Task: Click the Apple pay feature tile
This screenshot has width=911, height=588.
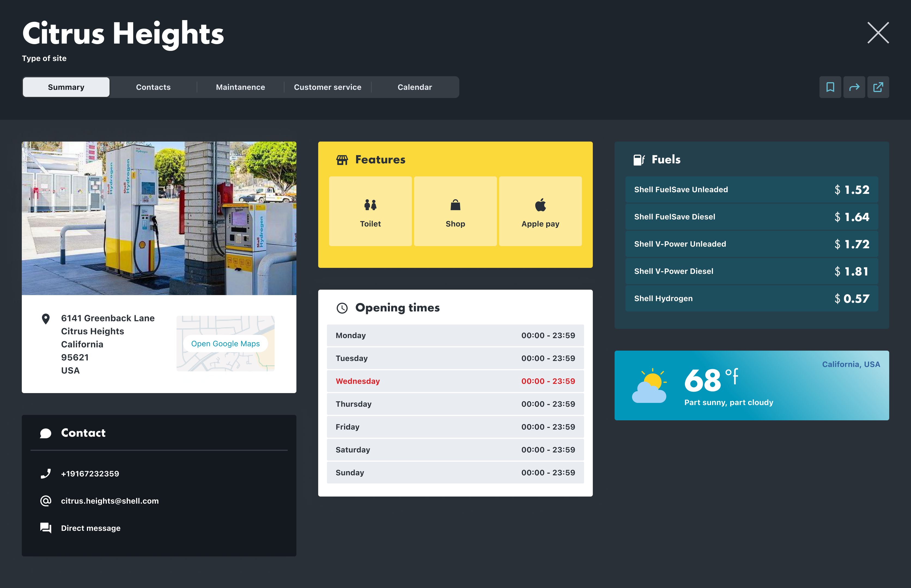Action: pyautogui.click(x=540, y=211)
